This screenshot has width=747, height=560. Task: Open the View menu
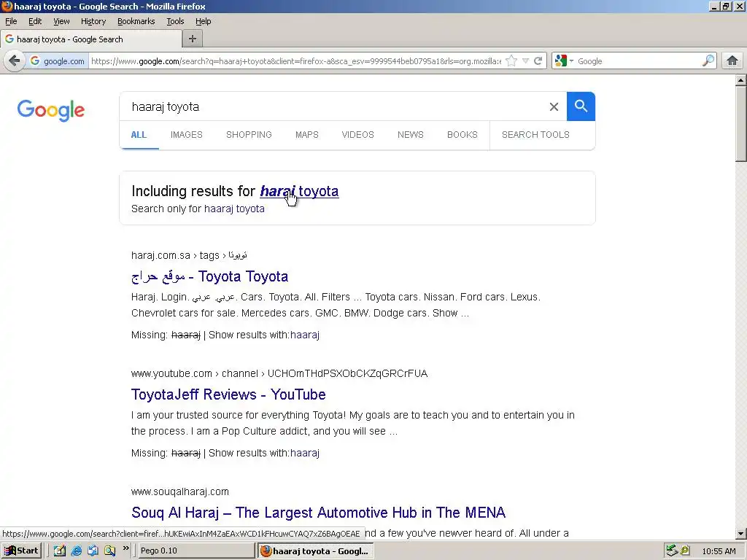click(x=61, y=21)
